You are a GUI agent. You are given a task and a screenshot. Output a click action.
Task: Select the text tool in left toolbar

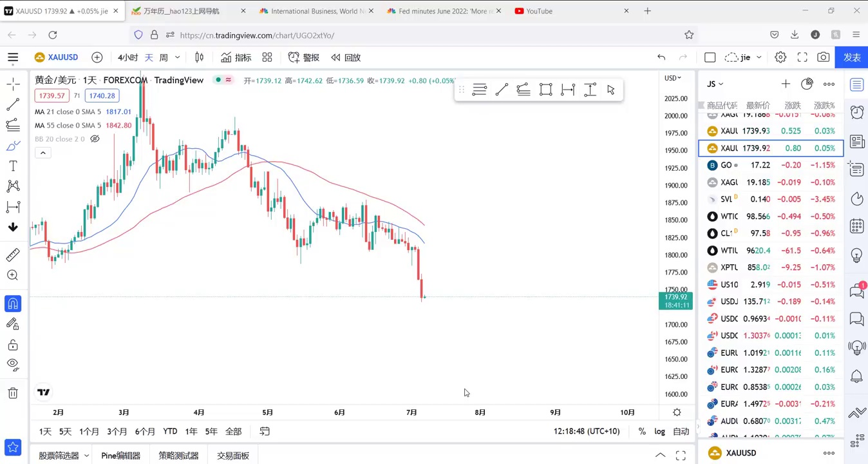13,166
